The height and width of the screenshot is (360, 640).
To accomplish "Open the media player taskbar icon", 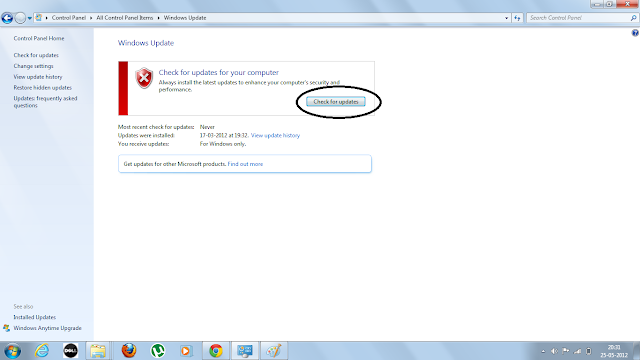I will tap(186, 351).
